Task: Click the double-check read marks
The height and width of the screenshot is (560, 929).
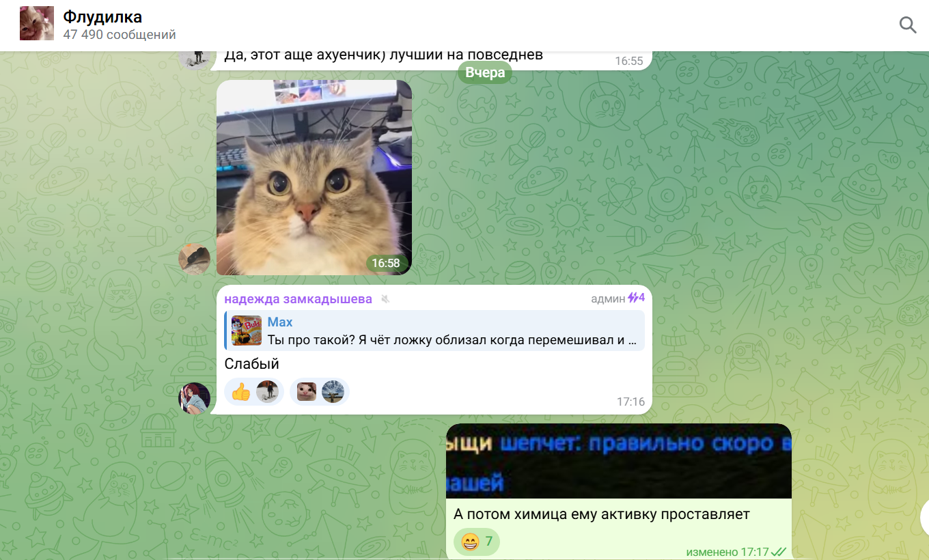Action: point(779,551)
